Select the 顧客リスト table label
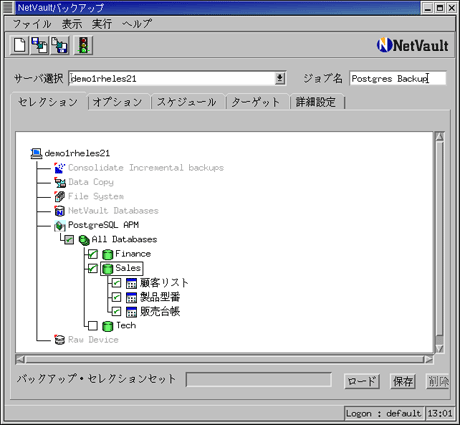460x425 pixels. point(164,283)
